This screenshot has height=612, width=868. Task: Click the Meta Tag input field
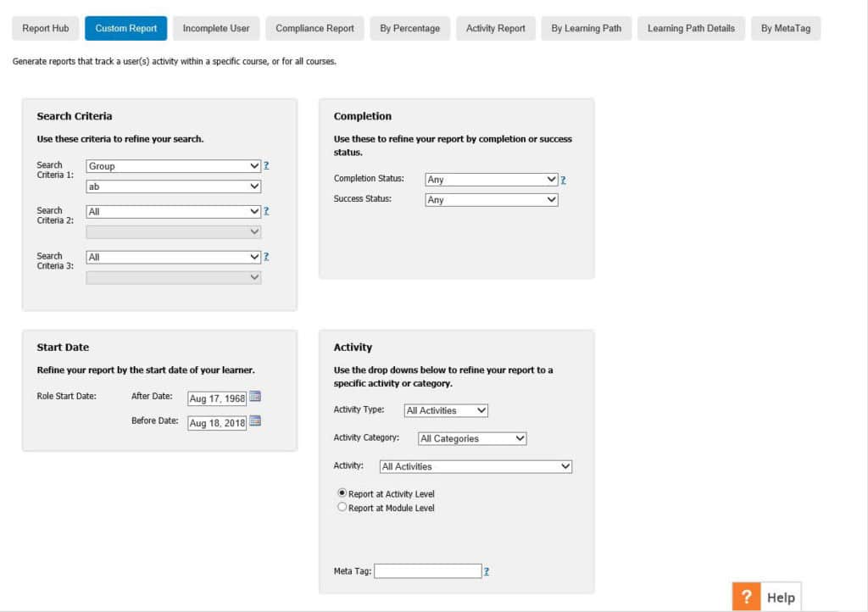(427, 571)
